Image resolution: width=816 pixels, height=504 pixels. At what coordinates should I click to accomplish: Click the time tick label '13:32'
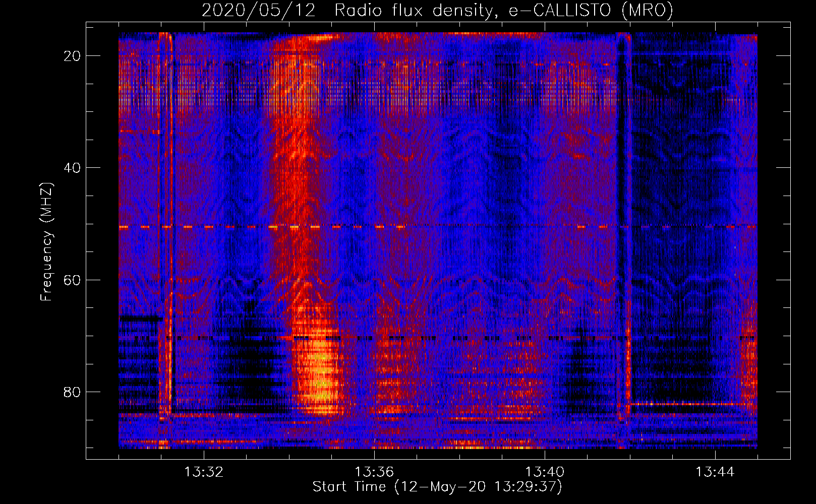pos(204,472)
